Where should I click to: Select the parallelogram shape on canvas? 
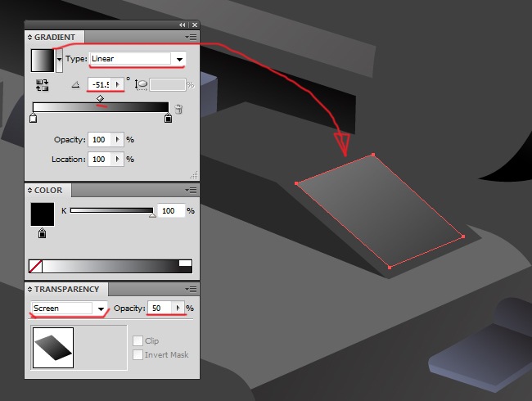[380, 211]
